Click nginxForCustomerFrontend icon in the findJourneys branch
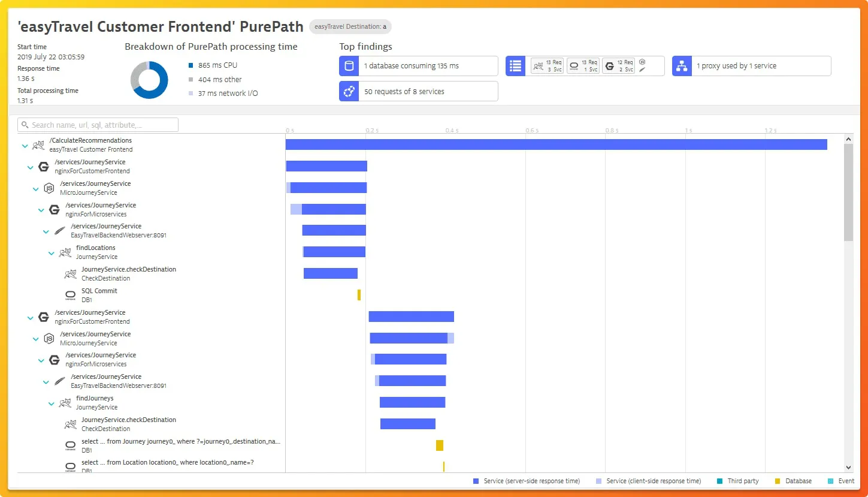Image resolution: width=868 pixels, height=497 pixels. click(x=44, y=317)
